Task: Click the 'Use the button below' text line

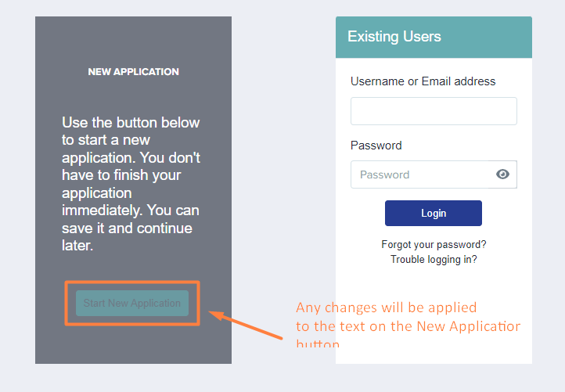Action: click(131, 123)
